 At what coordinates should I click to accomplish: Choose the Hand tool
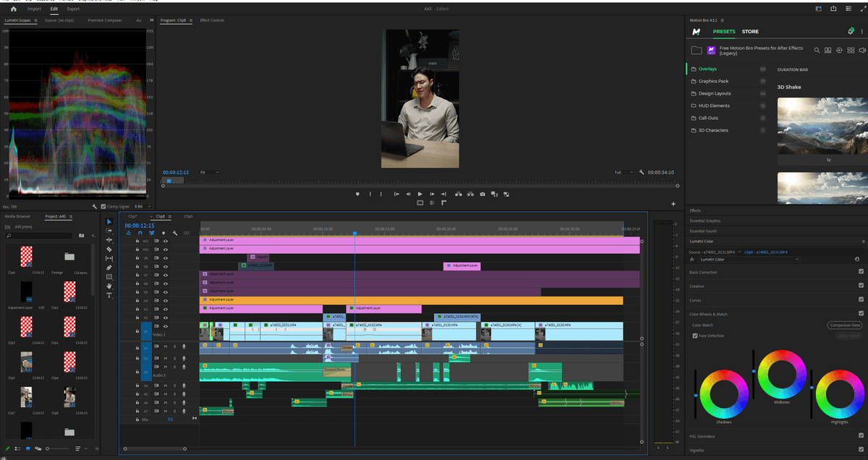109,286
